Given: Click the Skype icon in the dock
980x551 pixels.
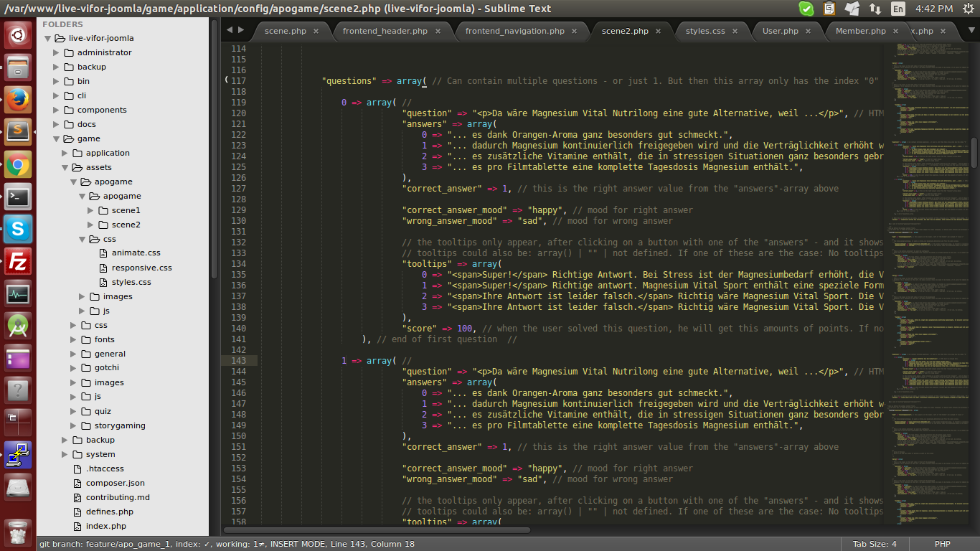Looking at the screenshot, I should coord(18,229).
